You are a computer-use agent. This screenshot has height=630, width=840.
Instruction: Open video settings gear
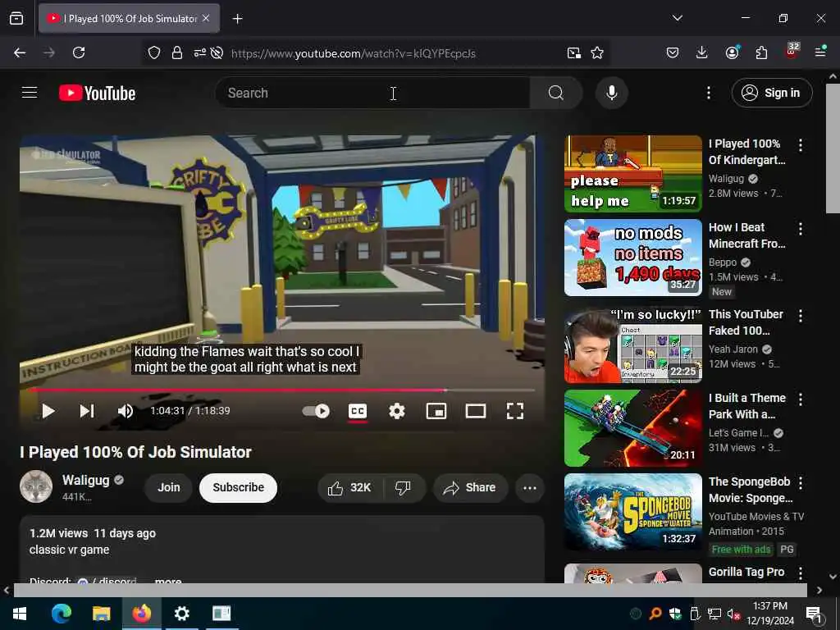tap(396, 411)
